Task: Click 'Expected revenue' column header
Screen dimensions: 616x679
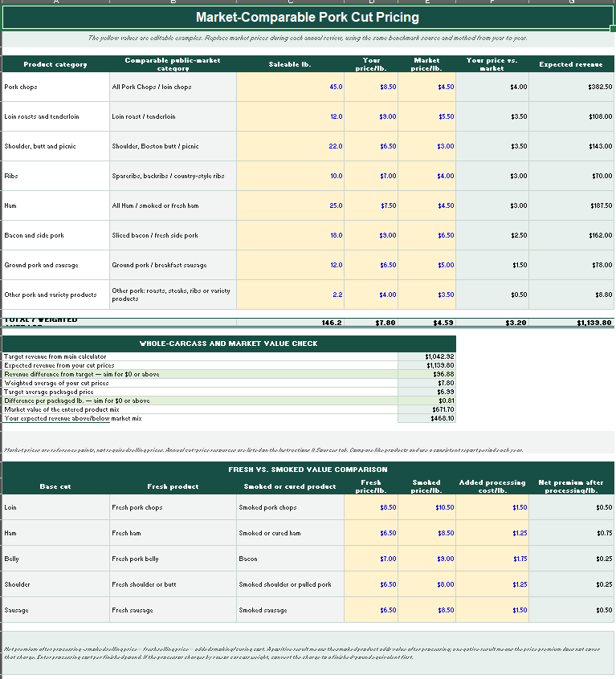Action: [571, 64]
